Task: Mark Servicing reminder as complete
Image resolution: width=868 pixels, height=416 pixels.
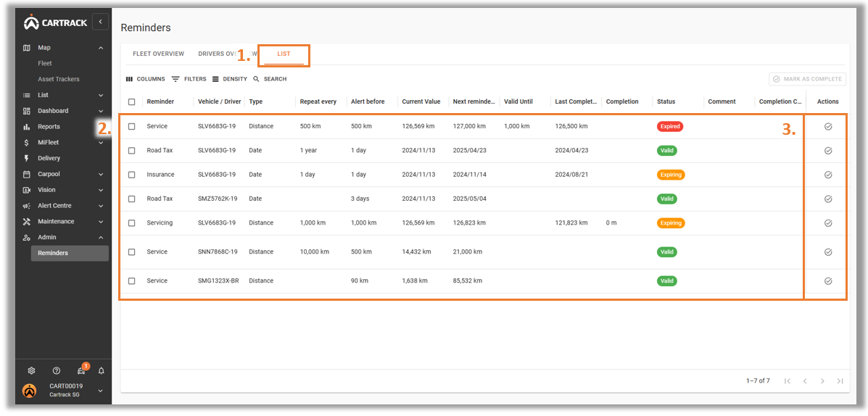Action: point(828,223)
